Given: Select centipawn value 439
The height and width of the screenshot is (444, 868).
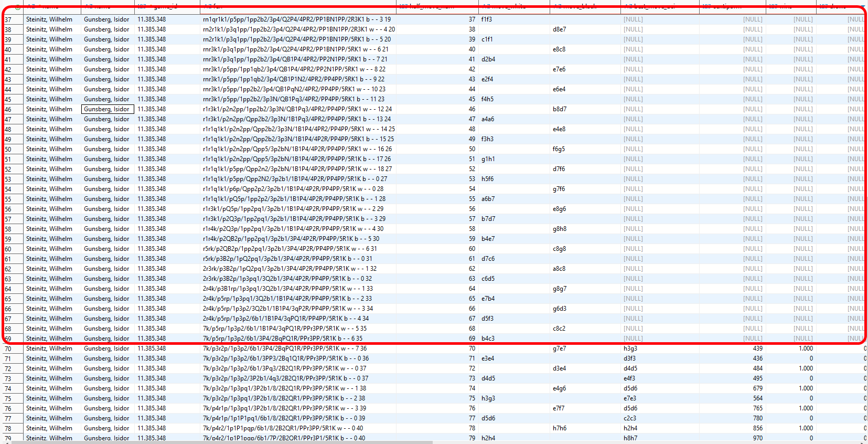Looking at the screenshot, I should (757, 348).
